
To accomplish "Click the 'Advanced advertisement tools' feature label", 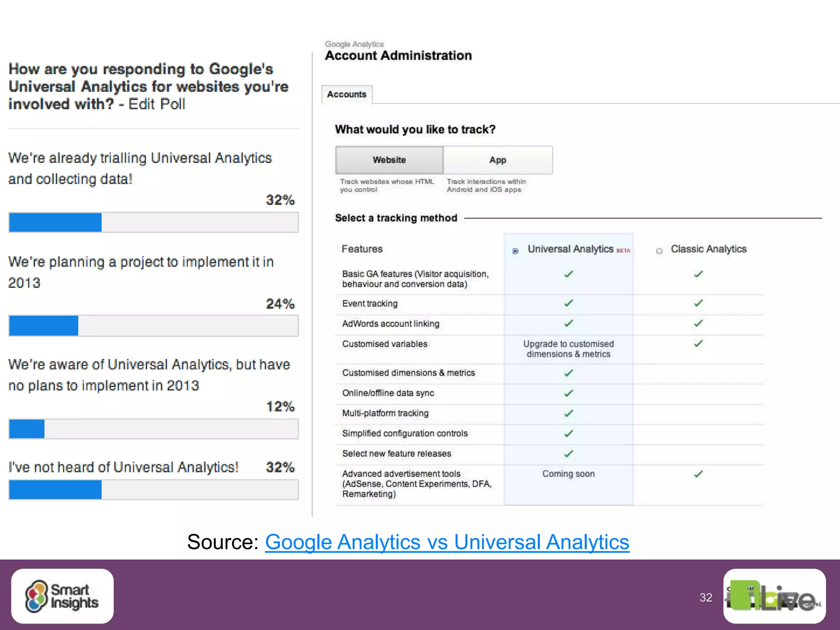I will coord(417,484).
